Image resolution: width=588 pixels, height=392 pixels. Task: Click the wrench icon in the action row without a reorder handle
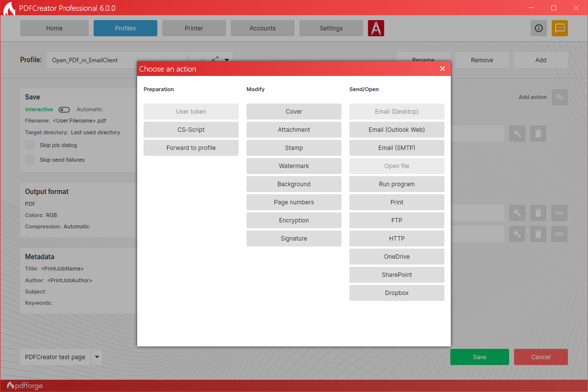(x=517, y=133)
